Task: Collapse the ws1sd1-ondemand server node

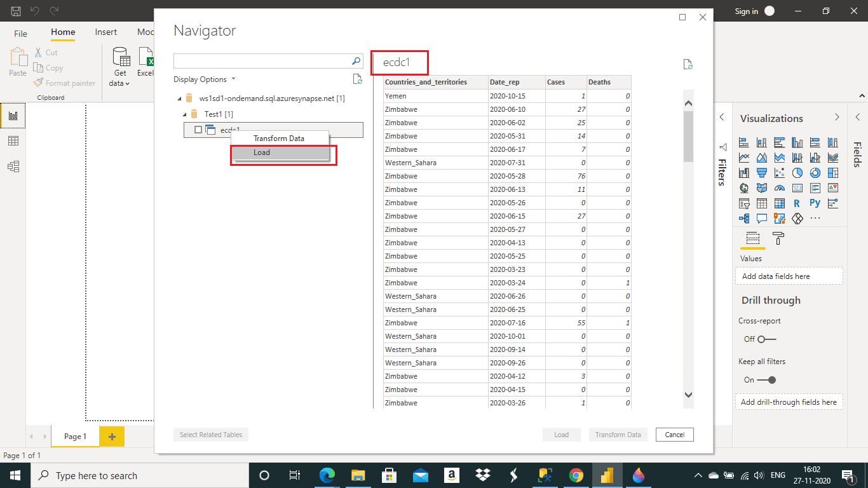Action: click(180, 99)
